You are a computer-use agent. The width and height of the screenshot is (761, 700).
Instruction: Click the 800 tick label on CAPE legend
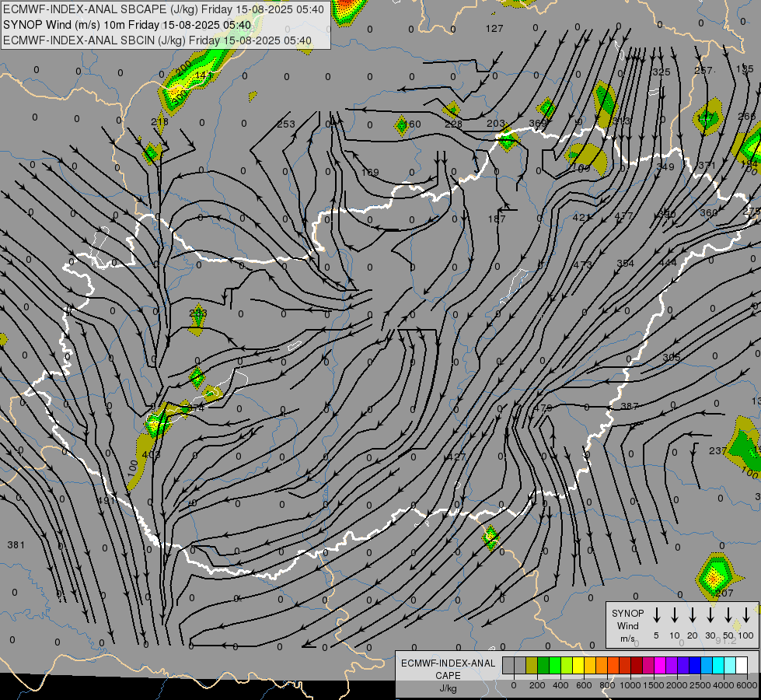607,685
